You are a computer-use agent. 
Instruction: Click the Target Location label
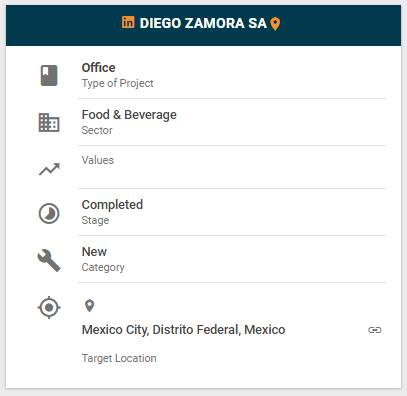tap(119, 358)
